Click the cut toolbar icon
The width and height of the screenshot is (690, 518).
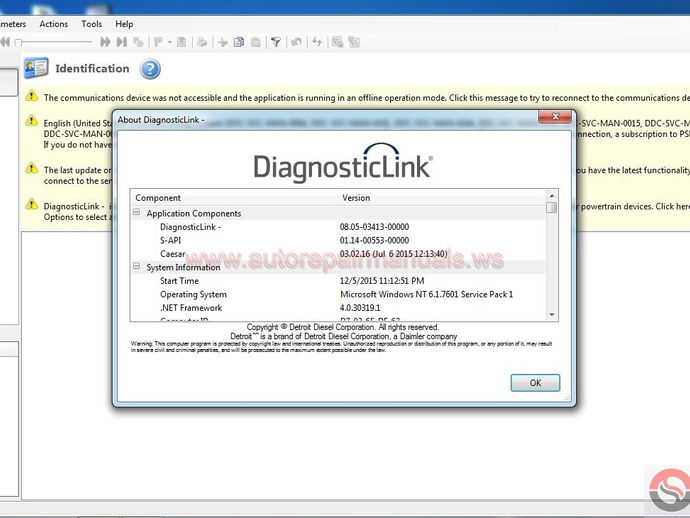tap(223, 42)
